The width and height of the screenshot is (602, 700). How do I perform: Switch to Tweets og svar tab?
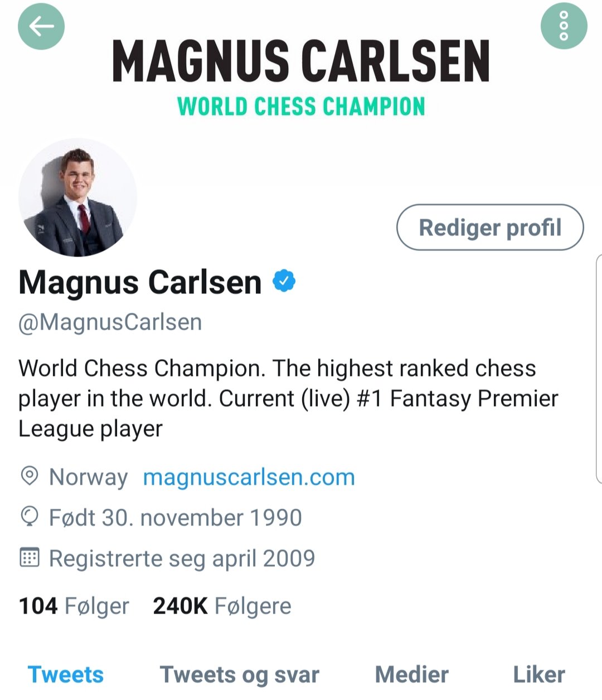[x=240, y=675]
